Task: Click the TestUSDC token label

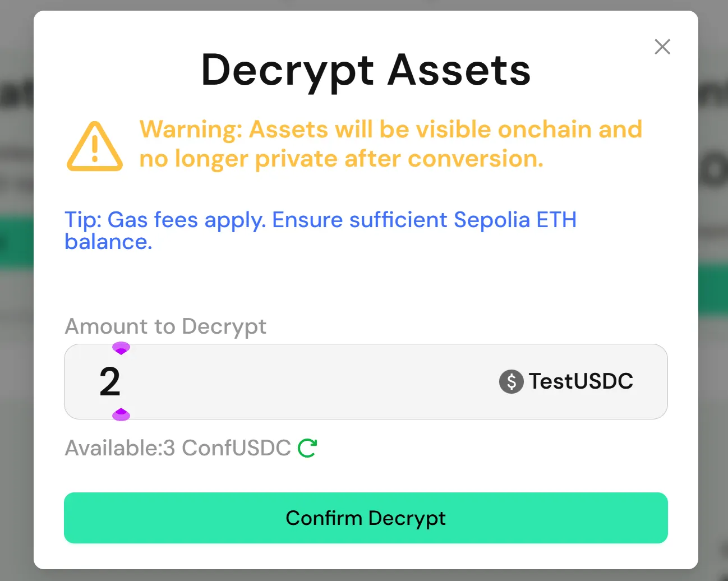Action: 580,382
